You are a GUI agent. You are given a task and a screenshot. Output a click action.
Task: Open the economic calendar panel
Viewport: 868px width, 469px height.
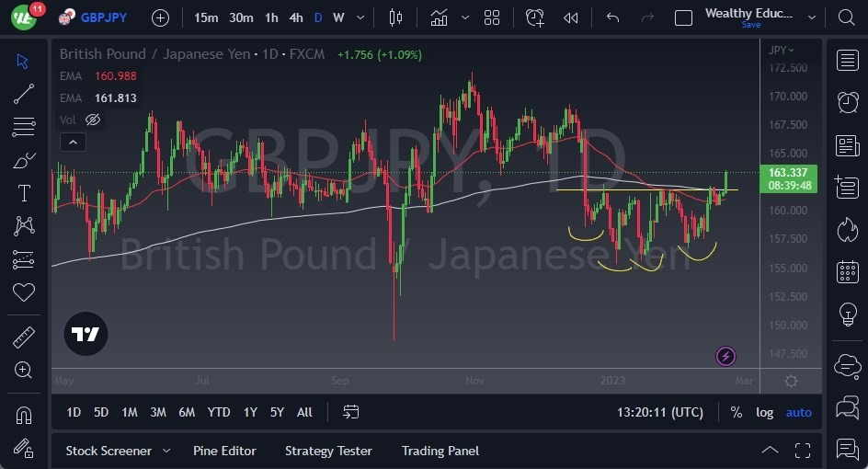pyautogui.click(x=848, y=272)
